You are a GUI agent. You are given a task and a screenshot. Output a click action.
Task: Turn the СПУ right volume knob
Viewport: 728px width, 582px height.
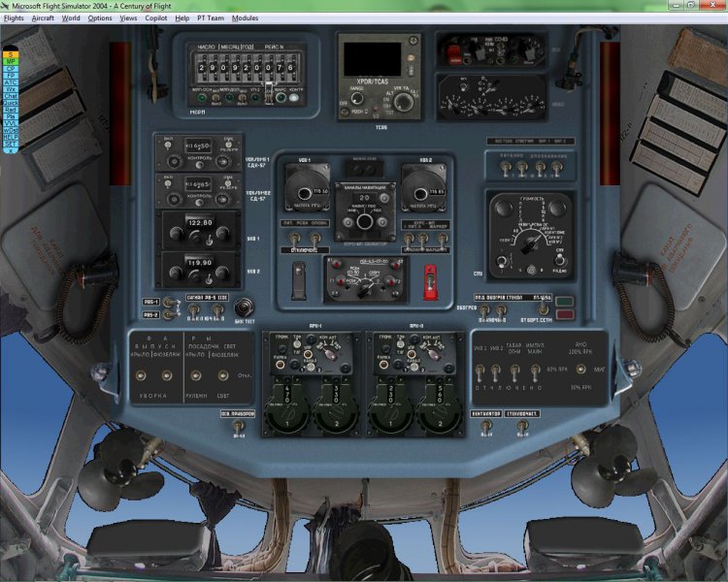557,209
